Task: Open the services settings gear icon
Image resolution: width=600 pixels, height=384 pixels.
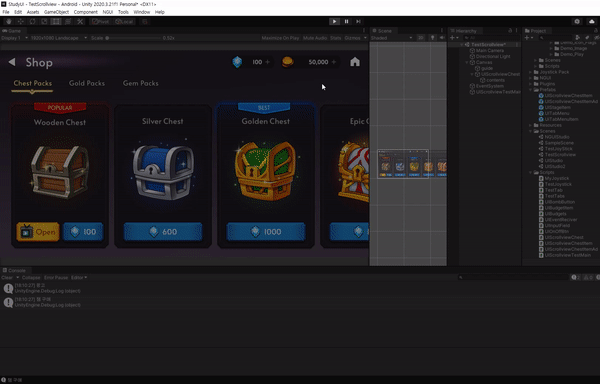Action: pyautogui.click(x=577, y=22)
